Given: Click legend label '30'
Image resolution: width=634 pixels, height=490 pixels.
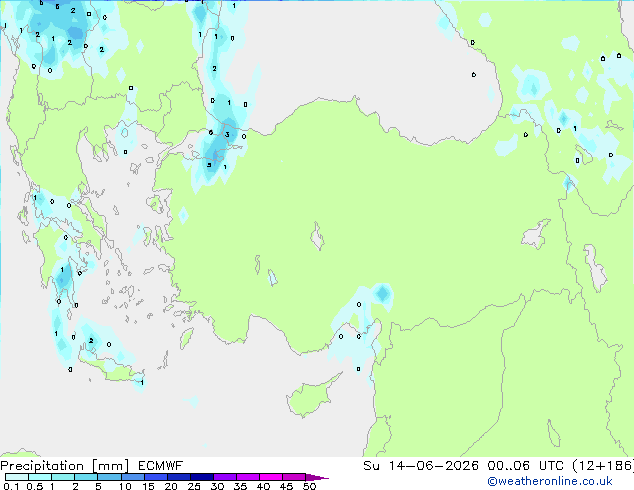Looking at the screenshot, I should pos(217,486).
